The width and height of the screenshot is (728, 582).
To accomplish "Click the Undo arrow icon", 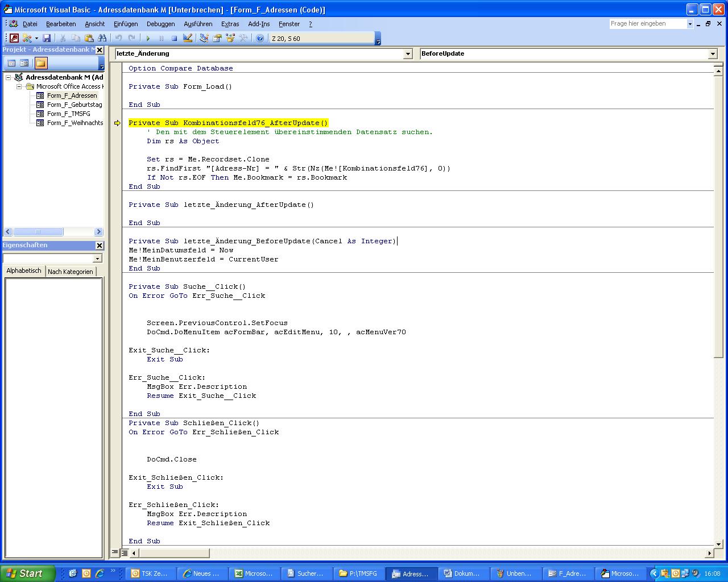I will [x=118, y=38].
